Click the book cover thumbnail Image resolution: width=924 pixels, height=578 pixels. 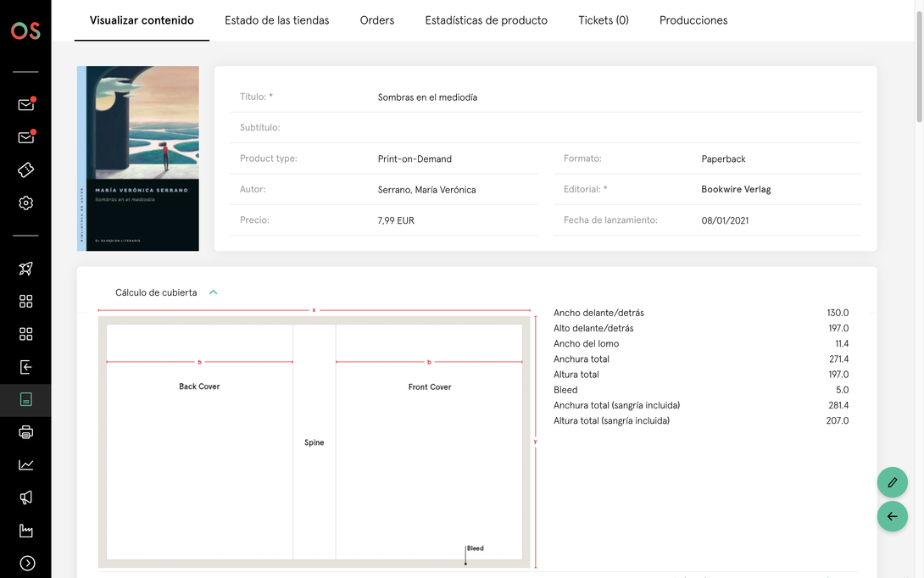(138, 158)
